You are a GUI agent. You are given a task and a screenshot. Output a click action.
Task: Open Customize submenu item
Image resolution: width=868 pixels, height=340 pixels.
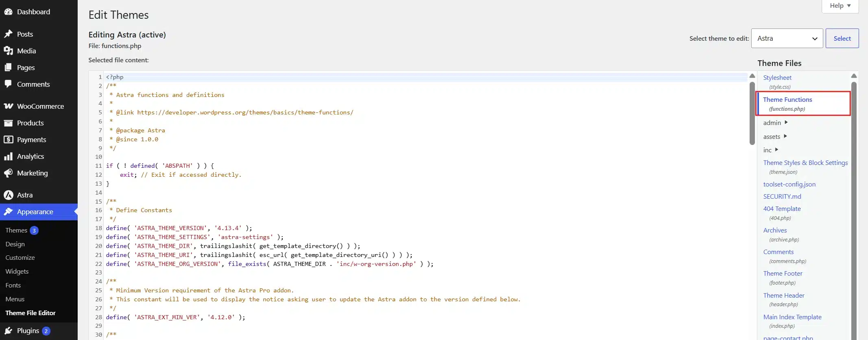(x=20, y=257)
